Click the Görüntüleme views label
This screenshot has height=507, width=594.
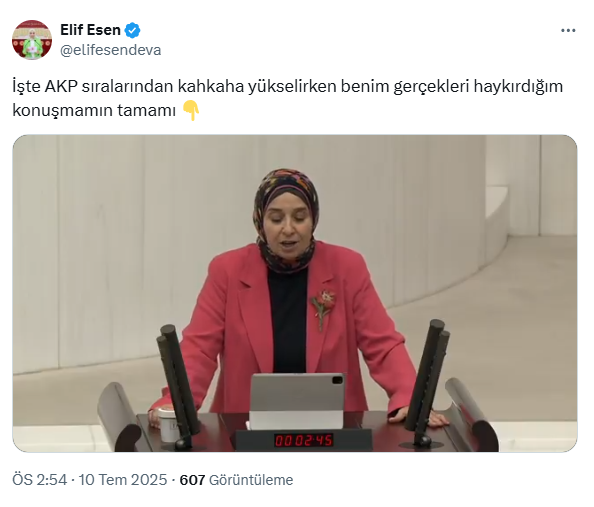pos(251,480)
